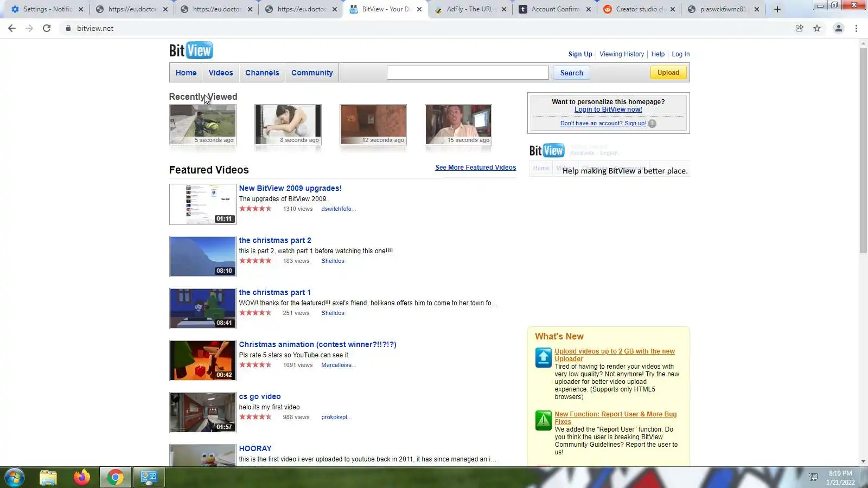The height and width of the screenshot is (488, 868).
Task: Reload the page with the refresh icon
Action: click(47, 28)
